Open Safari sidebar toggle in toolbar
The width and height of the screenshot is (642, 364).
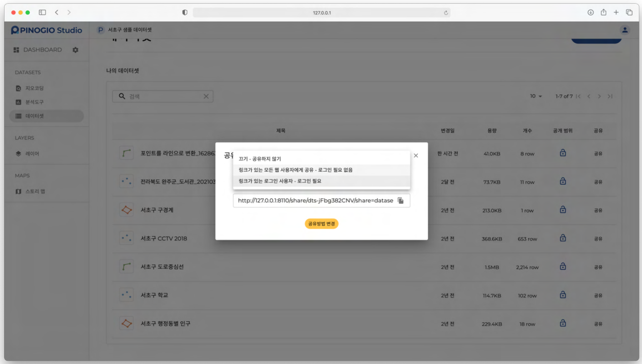click(x=42, y=12)
